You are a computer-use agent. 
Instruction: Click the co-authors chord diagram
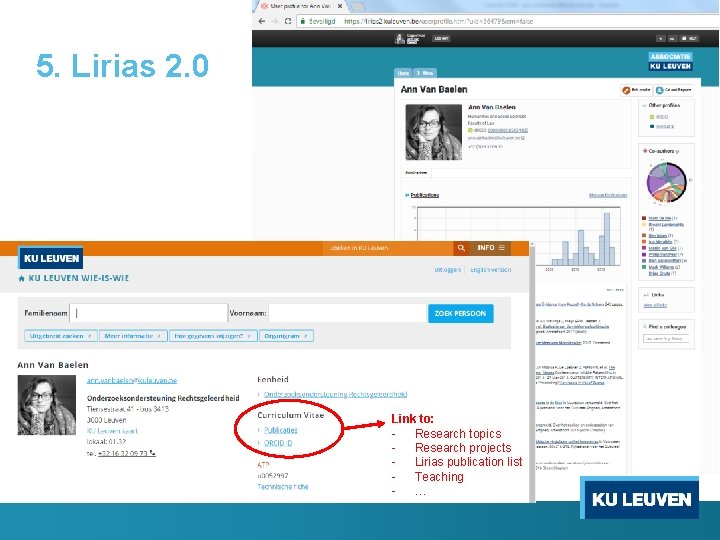(666, 182)
